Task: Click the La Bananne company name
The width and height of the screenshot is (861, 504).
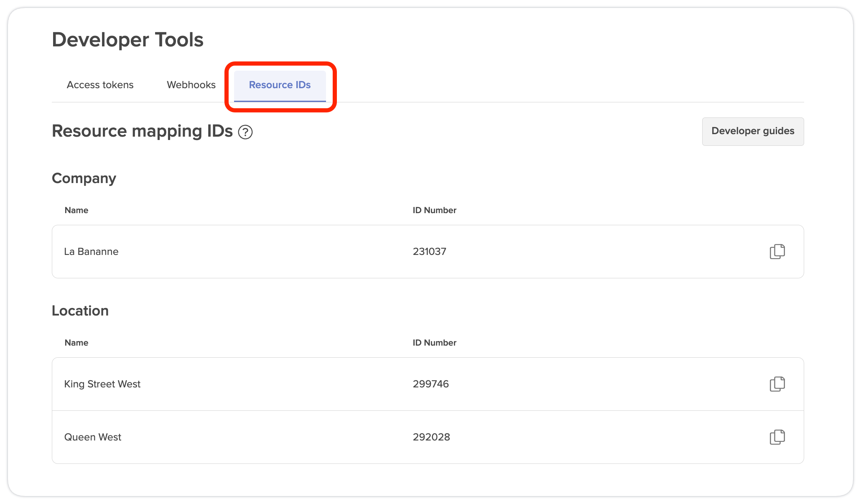Action: point(91,252)
